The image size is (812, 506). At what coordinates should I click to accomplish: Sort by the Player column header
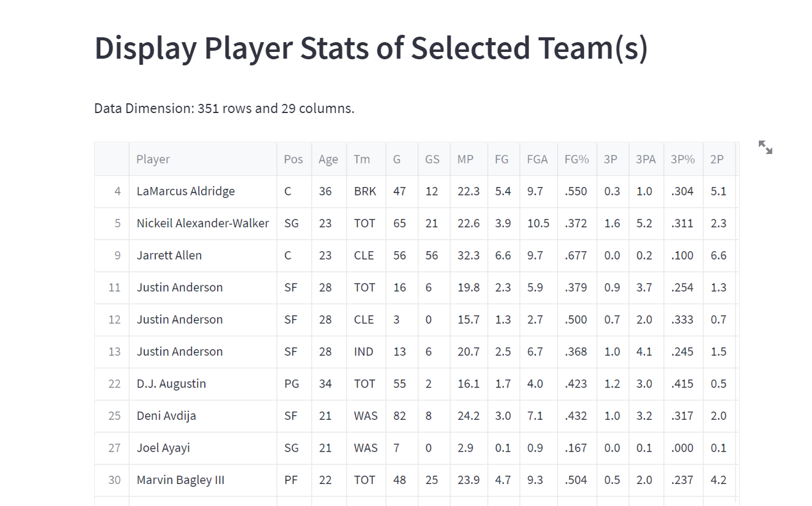(203, 159)
